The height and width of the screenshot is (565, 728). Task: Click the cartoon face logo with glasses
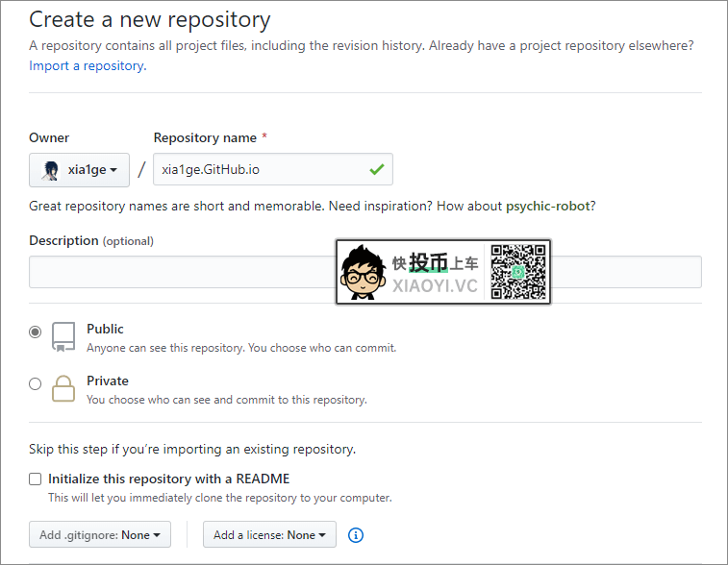tap(362, 273)
